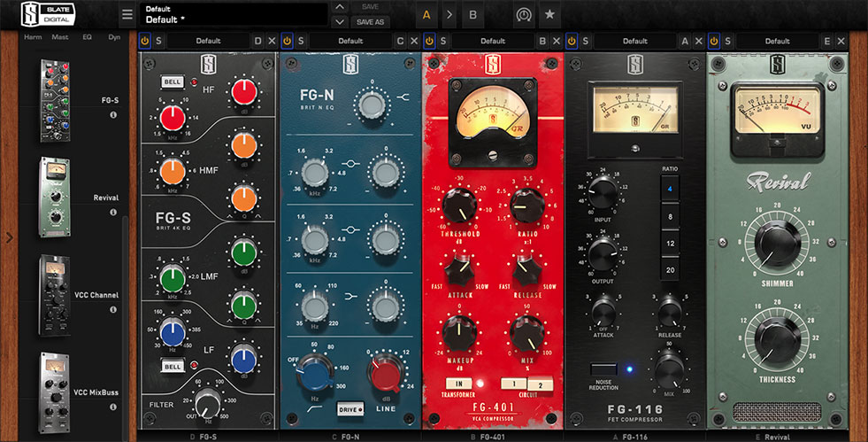The height and width of the screenshot is (442, 868).
Task: Expand the left side panel arrow
Action: coord(9,237)
